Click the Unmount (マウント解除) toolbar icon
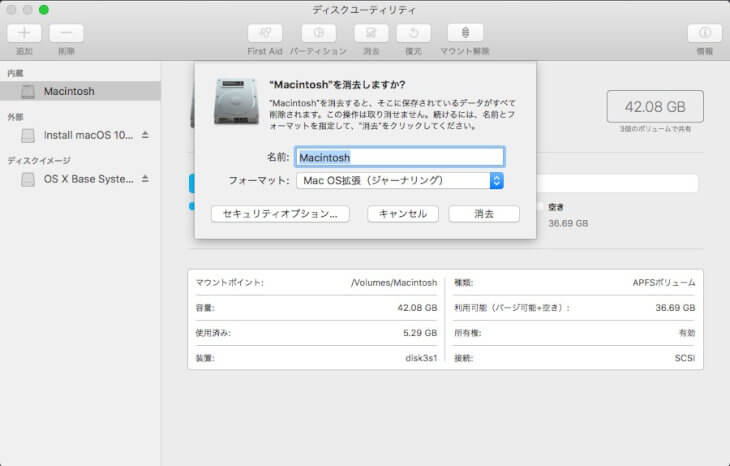 tap(464, 33)
